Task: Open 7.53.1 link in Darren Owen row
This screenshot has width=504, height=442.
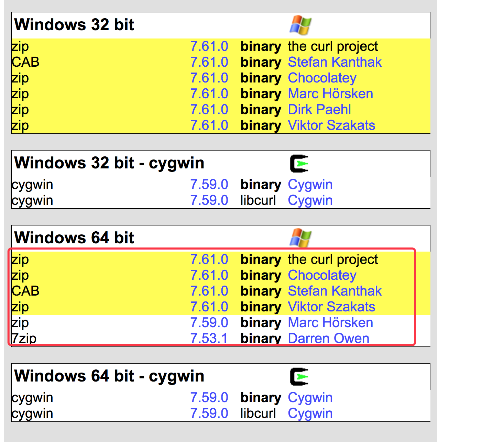Action: (x=209, y=339)
